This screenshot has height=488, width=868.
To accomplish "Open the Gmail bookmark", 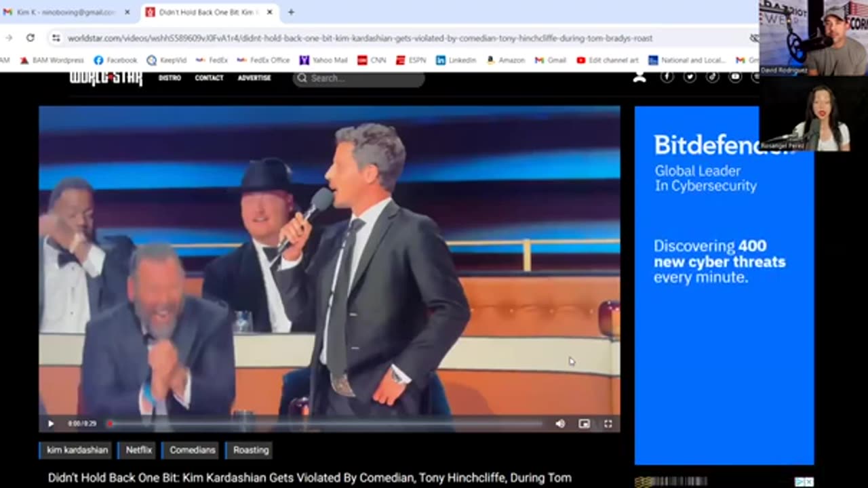I will 551,60.
